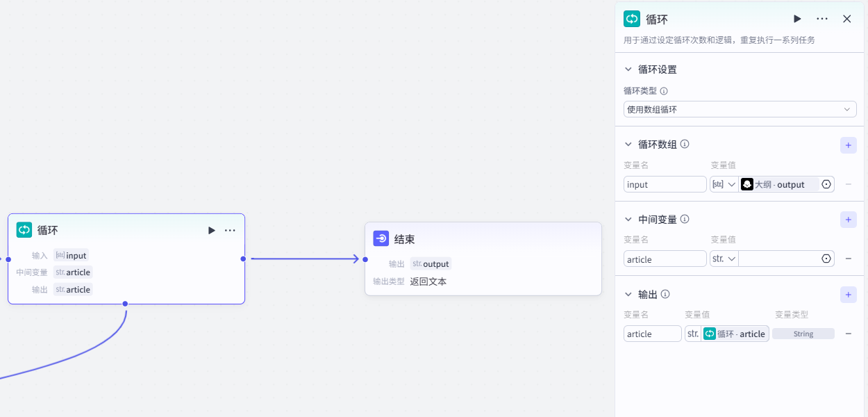The width and height of the screenshot is (868, 417).
Task: Click the 循环 · article output value reference
Action: pos(735,334)
